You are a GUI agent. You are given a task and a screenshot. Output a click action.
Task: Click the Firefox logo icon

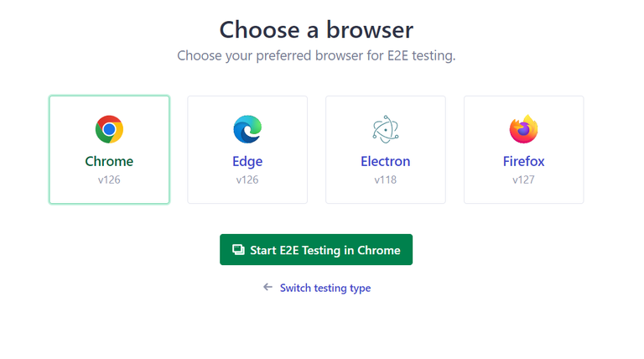[x=523, y=129]
